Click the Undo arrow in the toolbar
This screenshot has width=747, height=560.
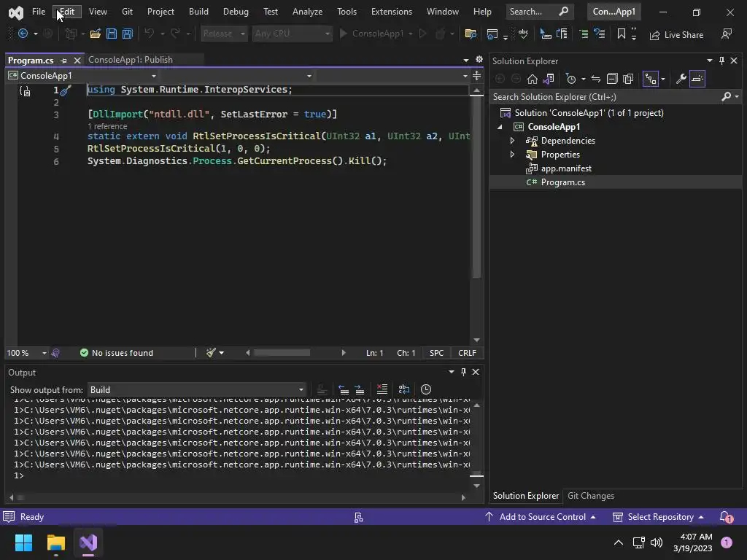(x=149, y=34)
